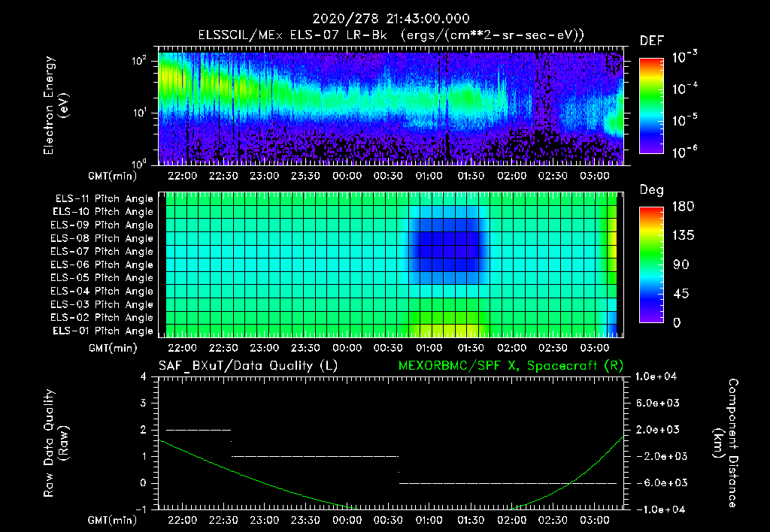The width and height of the screenshot is (770, 532).
Task: Click the GMT(min) label under the bottom plot
Action: [113, 521]
